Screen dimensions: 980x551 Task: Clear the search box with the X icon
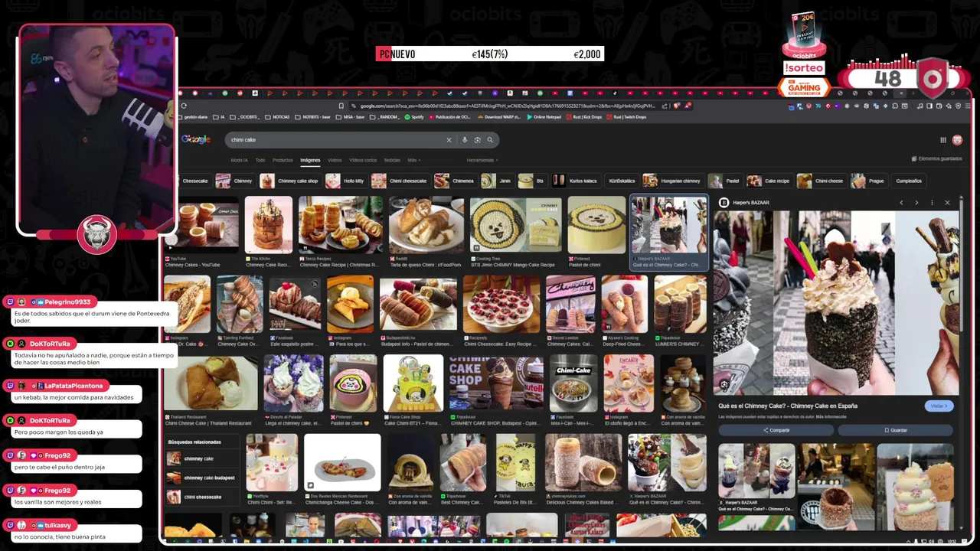[x=449, y=140]
